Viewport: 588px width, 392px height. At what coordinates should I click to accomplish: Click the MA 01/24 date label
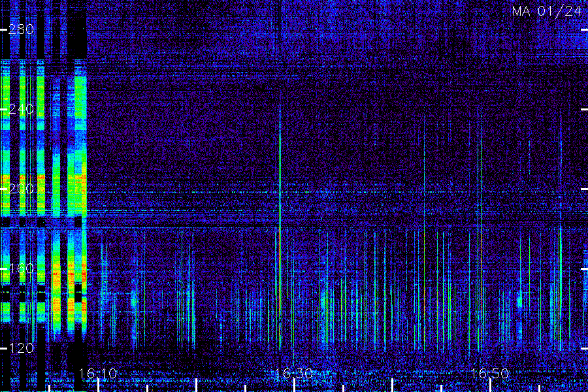click(x=547, y=11)
